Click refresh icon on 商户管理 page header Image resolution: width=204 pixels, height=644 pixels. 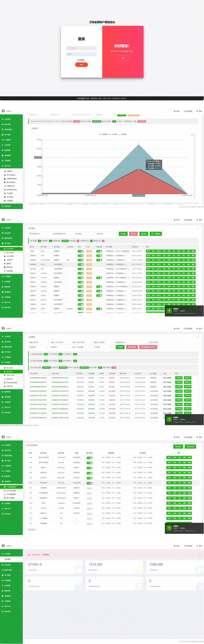198,228
